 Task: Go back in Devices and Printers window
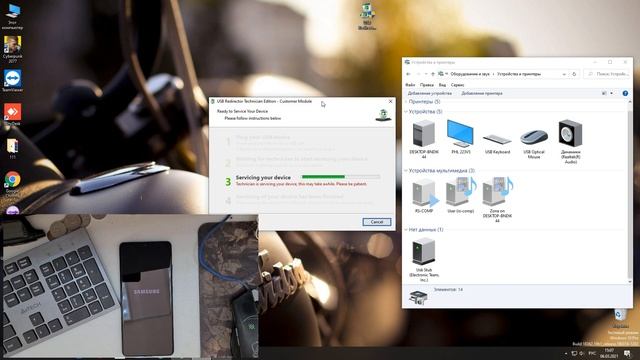point(409,74)
